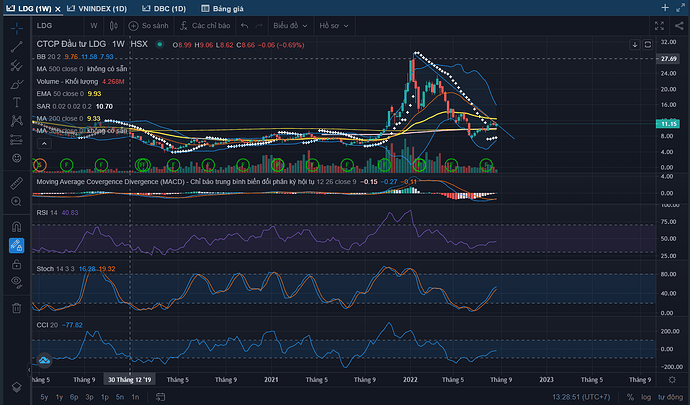Select the brush drawing tool
The height and width of the screenshot is (405, 690).
[17, 82]
